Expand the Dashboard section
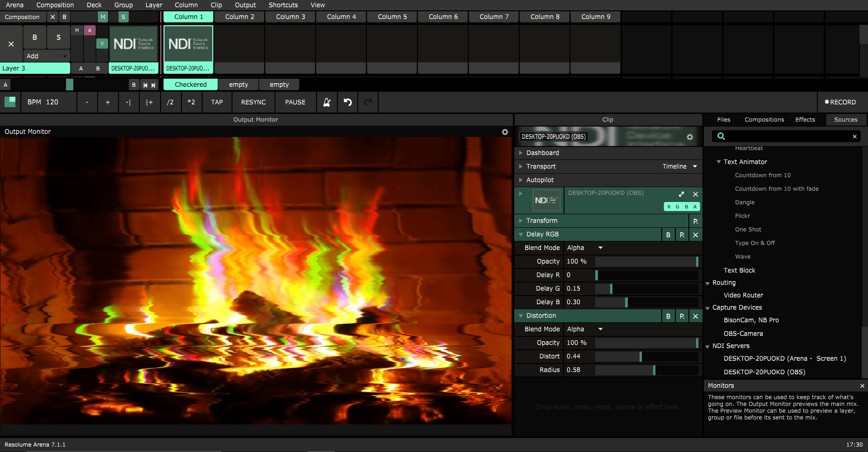868x452 pixels. point(520,153)
